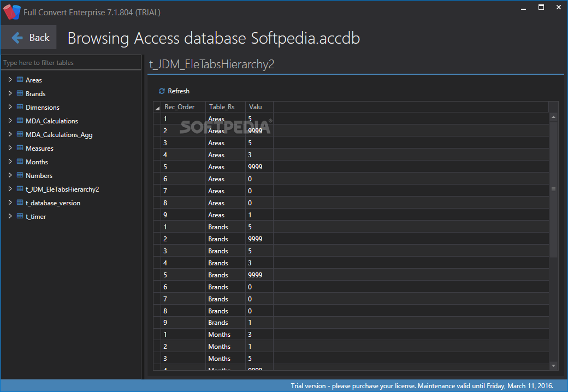Select the Brands table in the list
The image size is (568, 392).
click(x=35, y=94)
